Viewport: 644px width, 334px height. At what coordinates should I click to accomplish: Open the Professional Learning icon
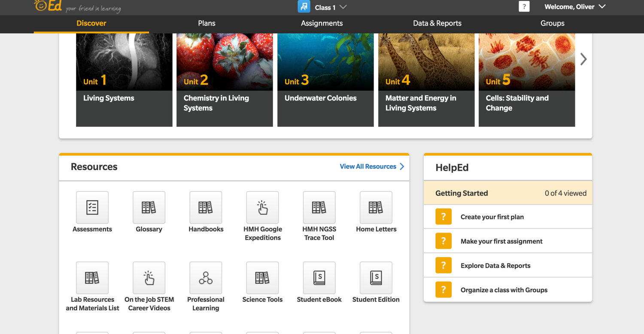pos(206,278)
